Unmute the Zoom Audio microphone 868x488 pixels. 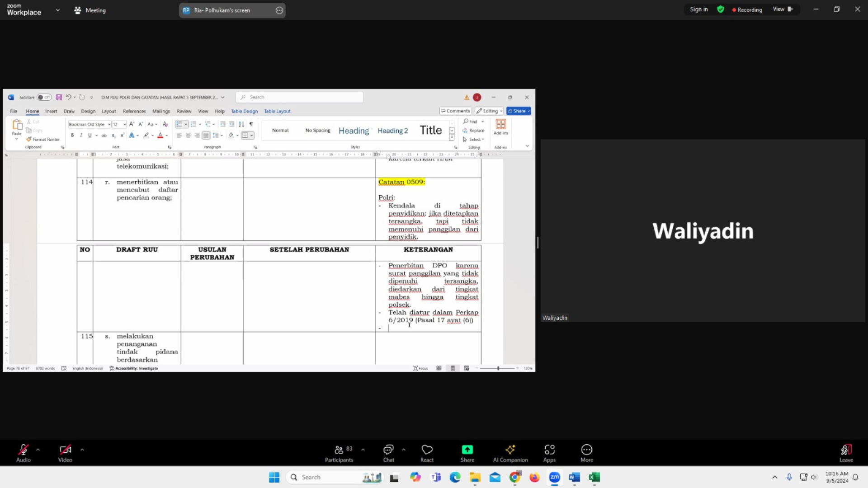pos(24,453)
